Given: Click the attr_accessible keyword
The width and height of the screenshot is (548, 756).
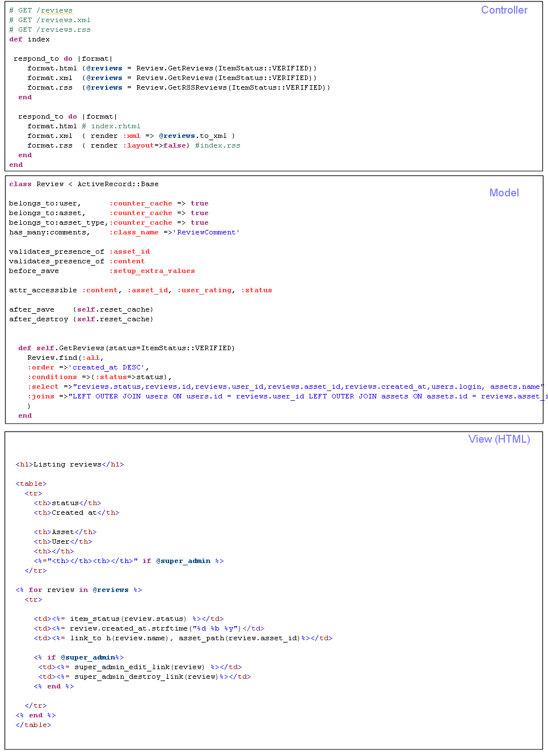Looking at the screenshot, I should [x=43, y=290].
